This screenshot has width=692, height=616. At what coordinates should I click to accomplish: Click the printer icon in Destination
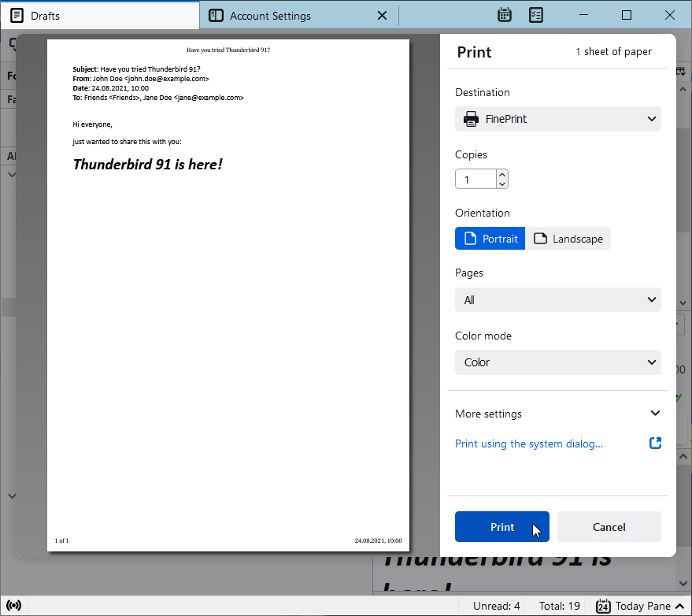pyautogui.click(x=471, y=119)
